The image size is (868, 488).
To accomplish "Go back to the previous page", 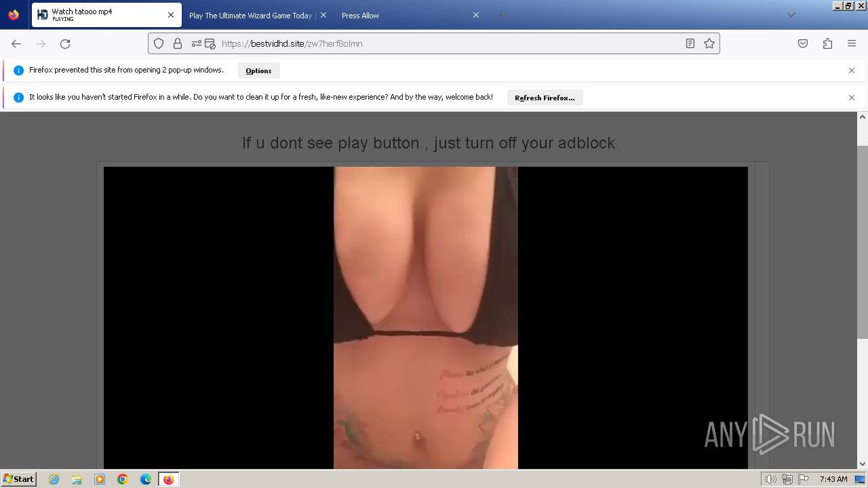I will pos(16,43).
